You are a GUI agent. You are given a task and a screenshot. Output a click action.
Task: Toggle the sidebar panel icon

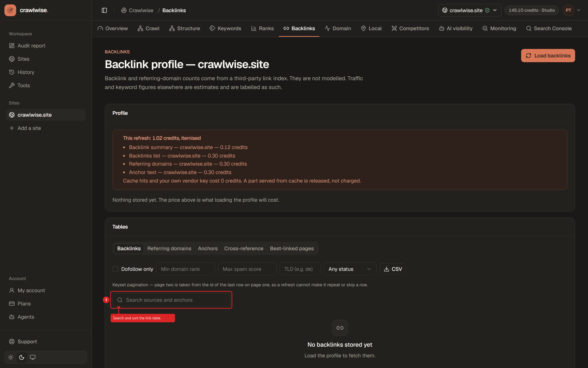click(x=104, y=10)
